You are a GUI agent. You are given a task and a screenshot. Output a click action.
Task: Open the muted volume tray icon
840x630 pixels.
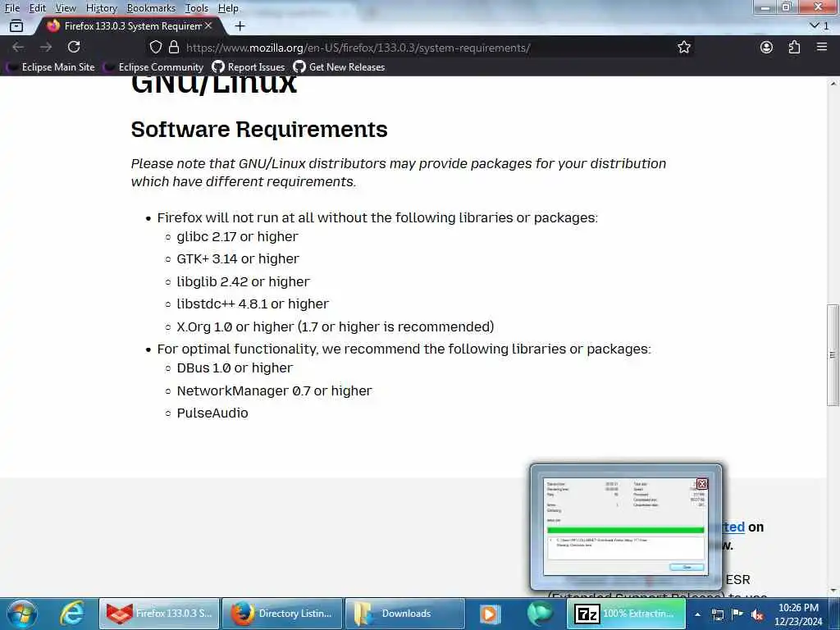(x=757, y=614)
